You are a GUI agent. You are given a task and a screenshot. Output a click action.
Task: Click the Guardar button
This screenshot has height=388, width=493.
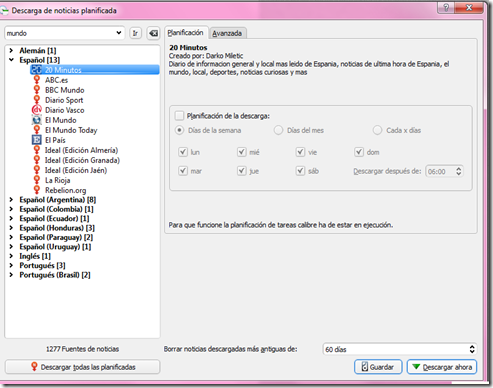point(378,367)
